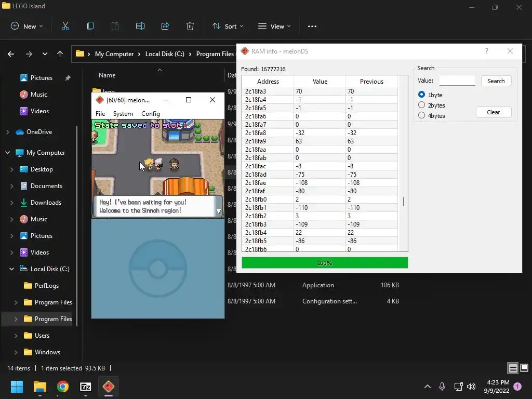
Task: Click the Address column header in RAM info
Action: tap(268, 82)
